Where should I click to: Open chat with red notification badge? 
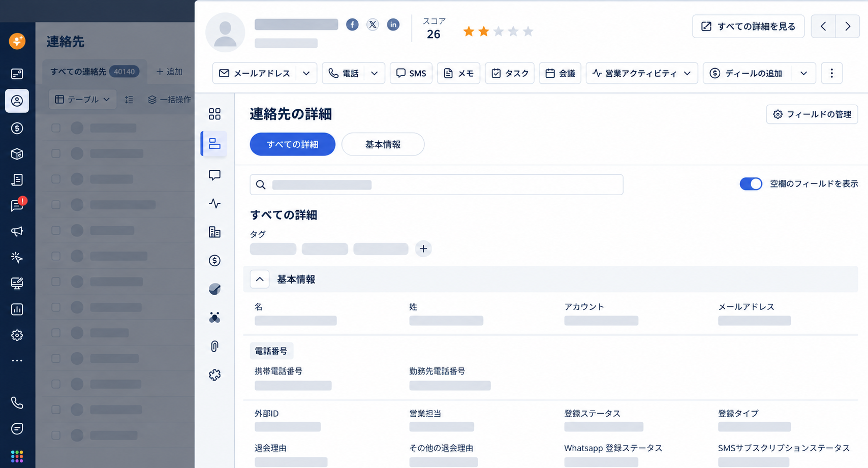(x=18, y=204)
